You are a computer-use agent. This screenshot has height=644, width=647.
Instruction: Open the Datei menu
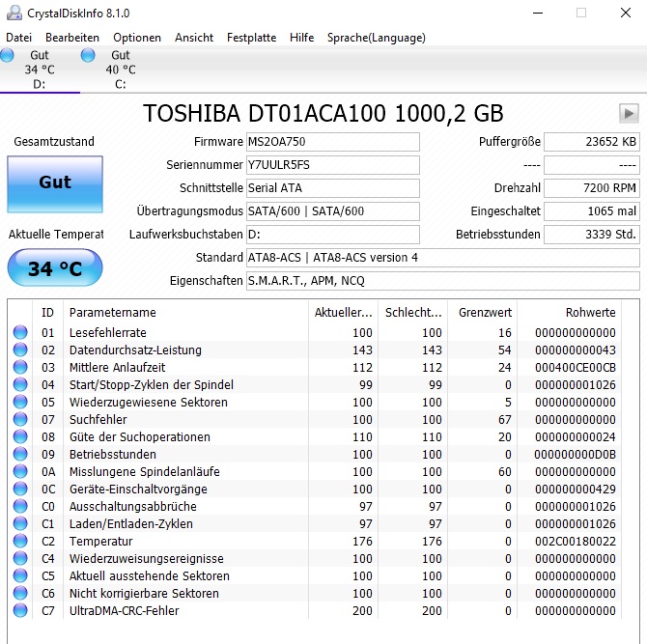19,38
